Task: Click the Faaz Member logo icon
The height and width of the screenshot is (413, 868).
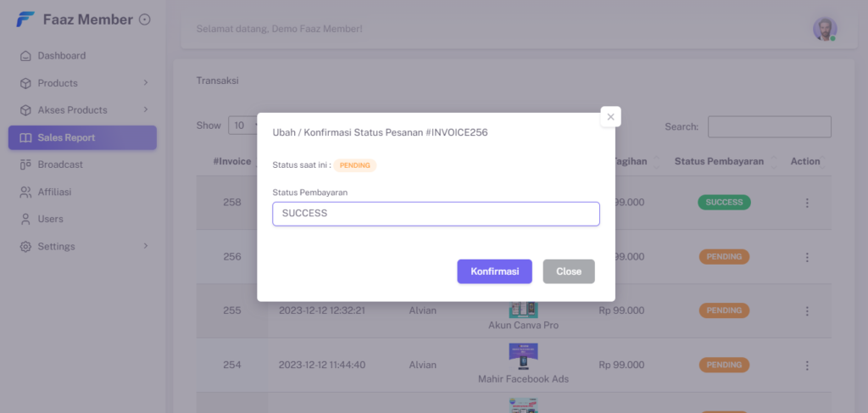Action: pyautogui.click(x=25, y=20)
